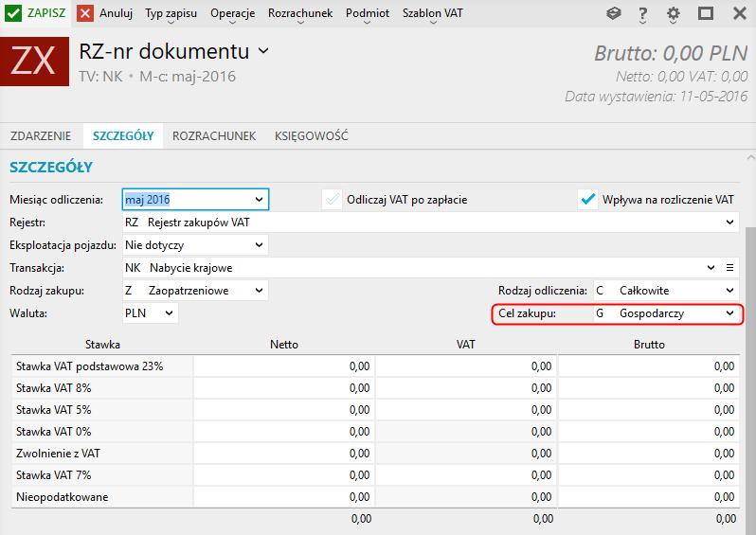
Task: Click the ZX document type tile
Action: [x=35, y=62]
